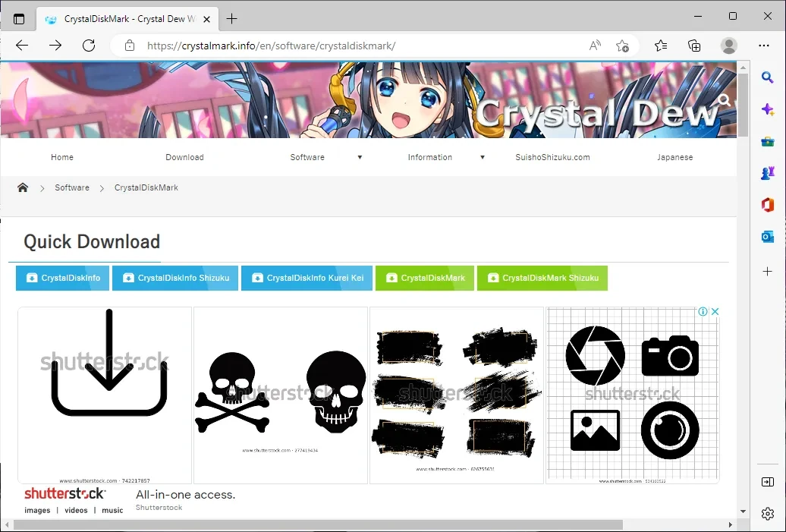Close the CrystalDiskMark tab

click(x=206, y=19)
